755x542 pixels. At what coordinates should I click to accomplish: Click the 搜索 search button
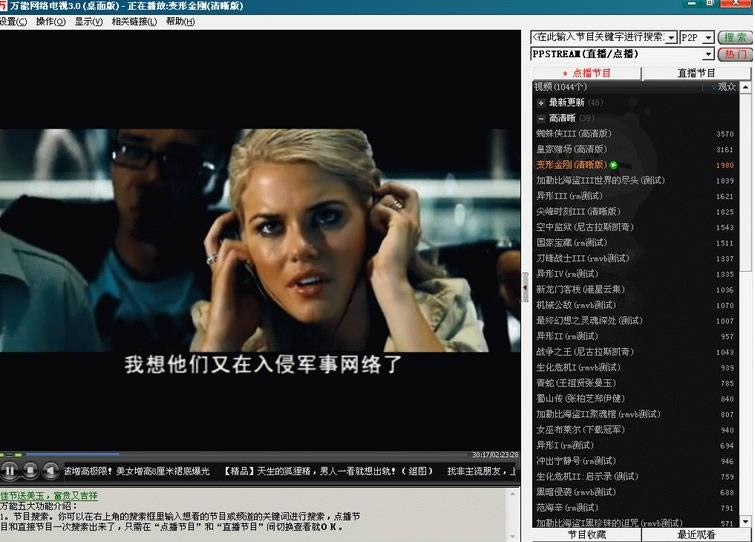point(735,38)
